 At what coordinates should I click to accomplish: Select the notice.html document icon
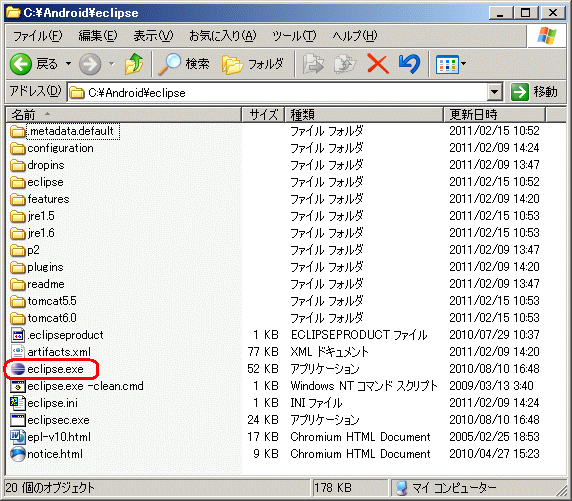pyautogui.click(x=18, y=454)
